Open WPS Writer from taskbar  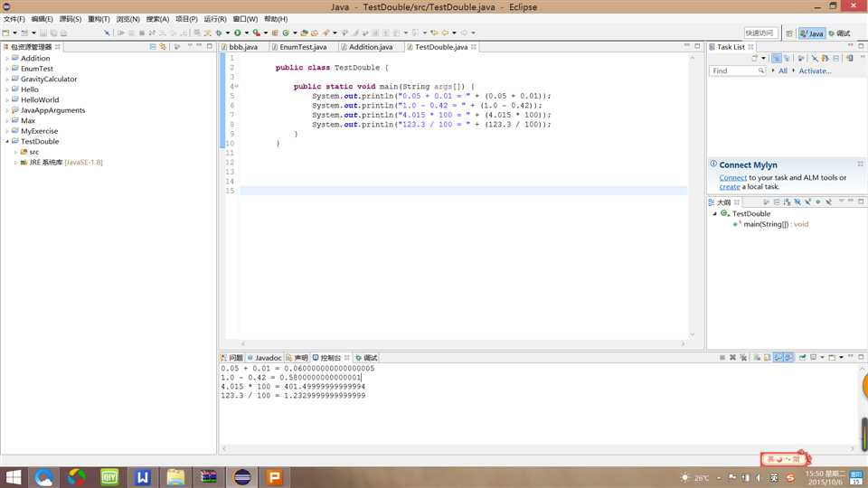click(142, 477)
